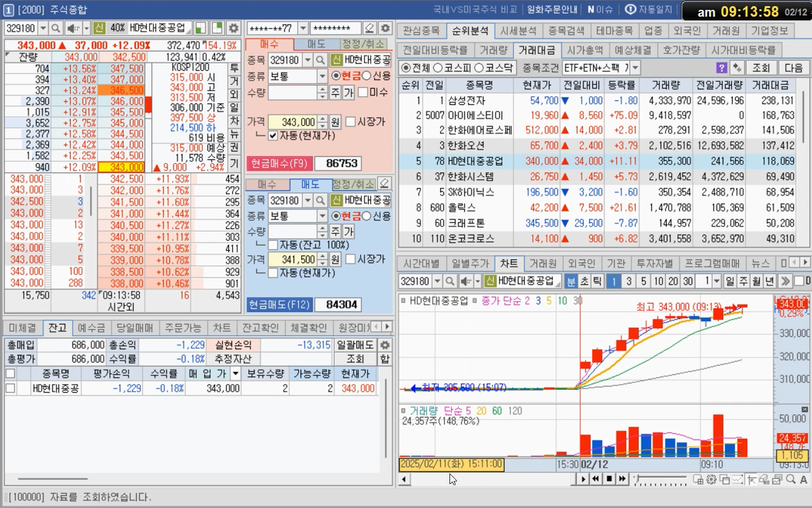Click the purple help question mark icon

722,68
